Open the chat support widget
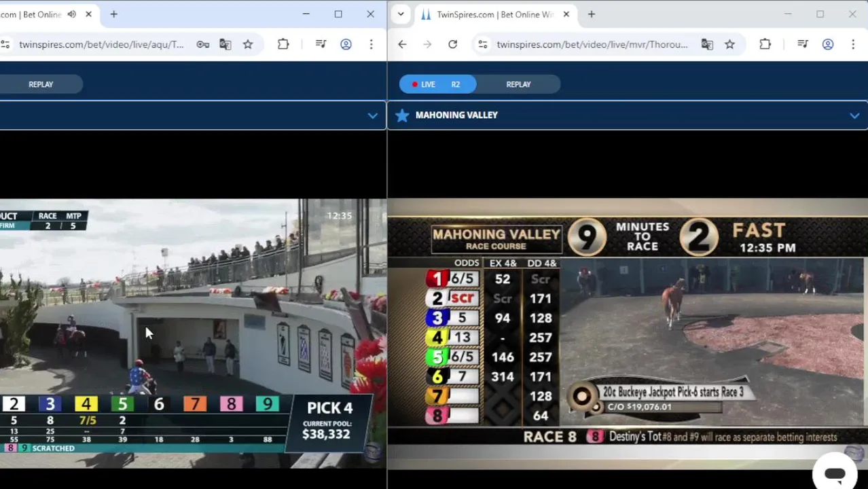 [835, 473]
